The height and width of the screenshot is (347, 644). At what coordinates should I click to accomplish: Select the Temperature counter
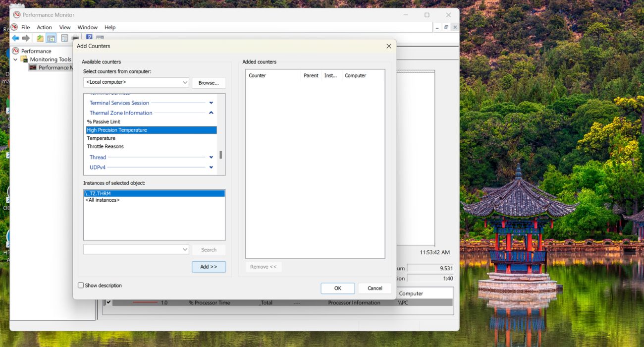click(x=101, y=138)
